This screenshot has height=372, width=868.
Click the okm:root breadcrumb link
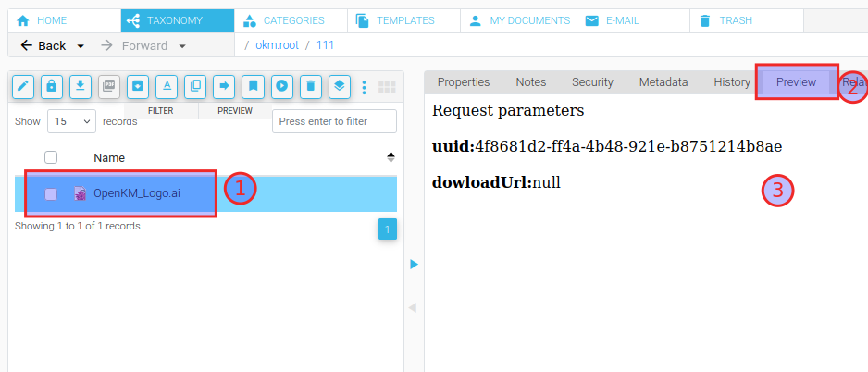tap(276, 45)
